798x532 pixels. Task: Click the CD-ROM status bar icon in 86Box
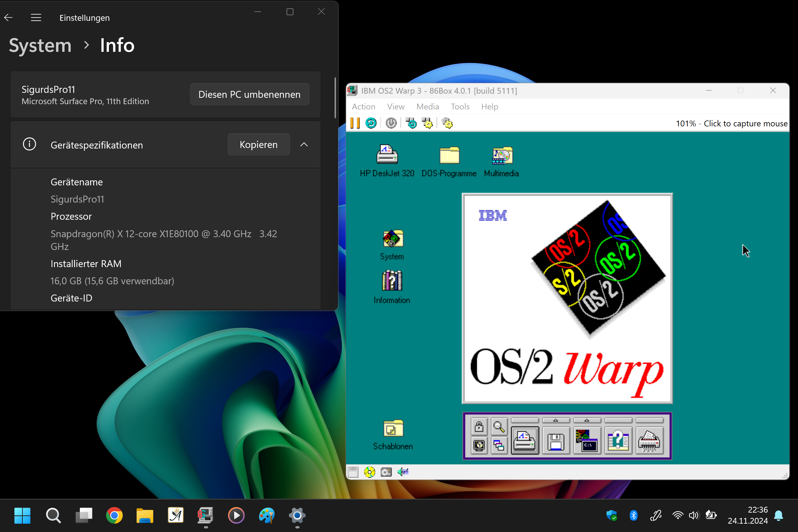coord(369,472)
